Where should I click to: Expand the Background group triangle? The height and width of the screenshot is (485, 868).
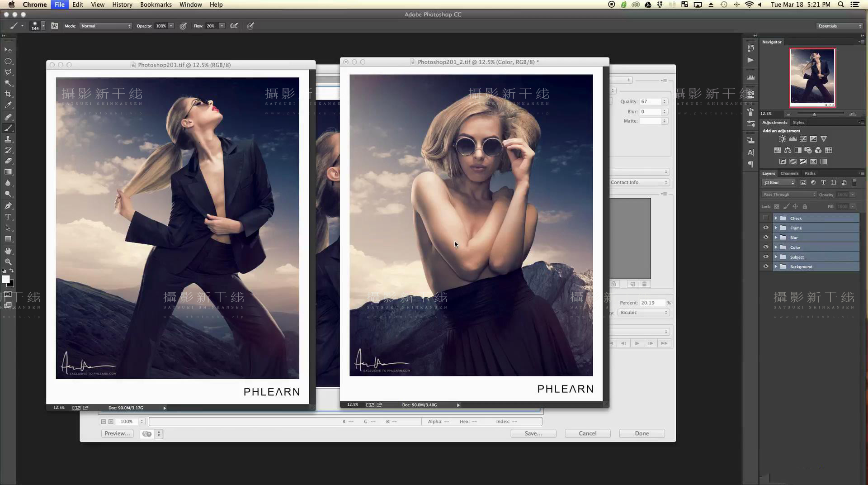(x=776, y=267)
